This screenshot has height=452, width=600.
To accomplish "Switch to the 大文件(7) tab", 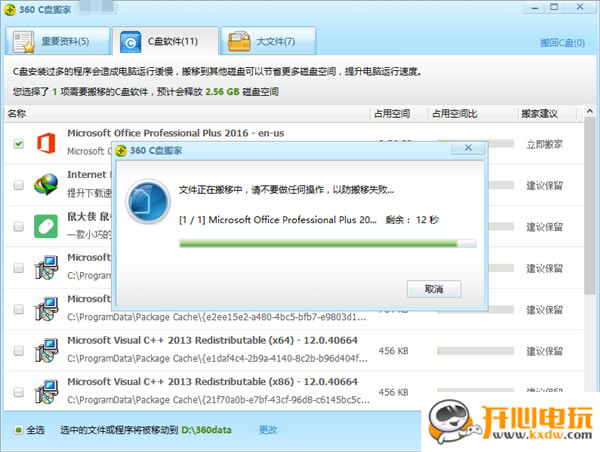I will click(268, 41).
